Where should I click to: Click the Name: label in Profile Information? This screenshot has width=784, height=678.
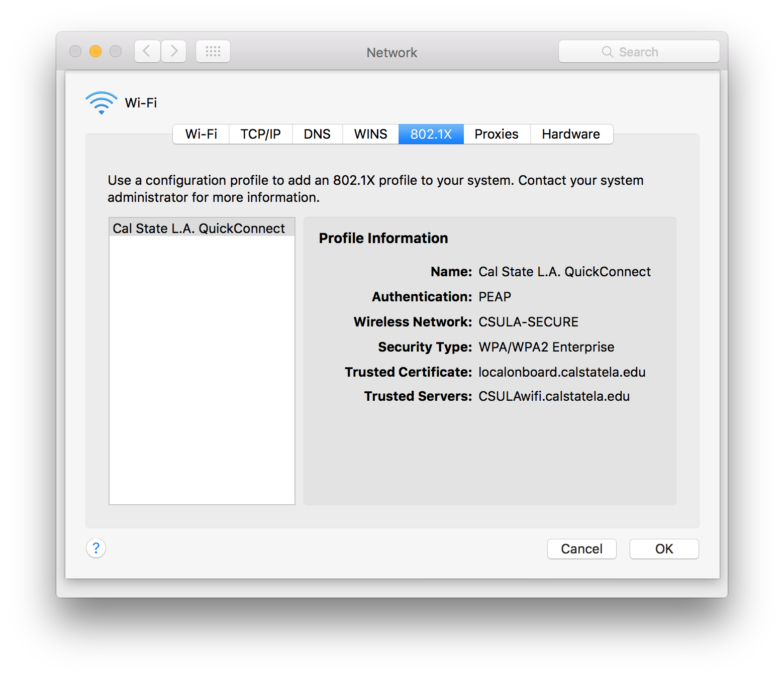[451, 272]
